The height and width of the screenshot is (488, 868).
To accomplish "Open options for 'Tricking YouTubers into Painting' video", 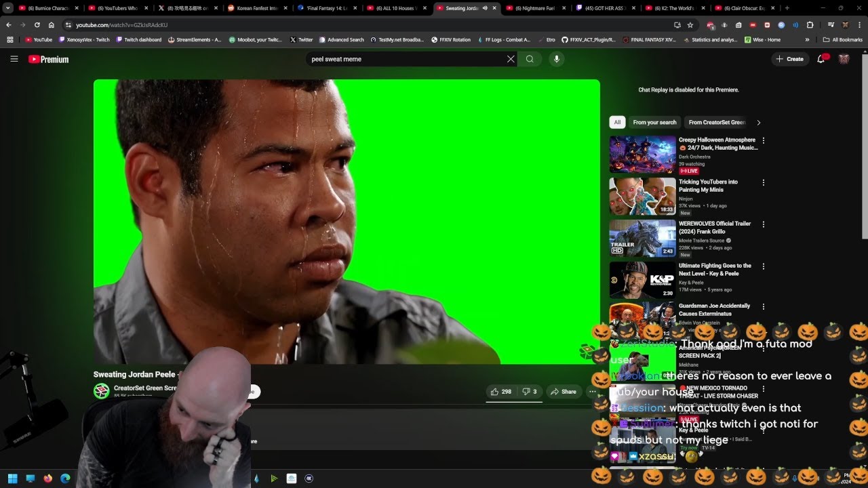I will point(764,182).
